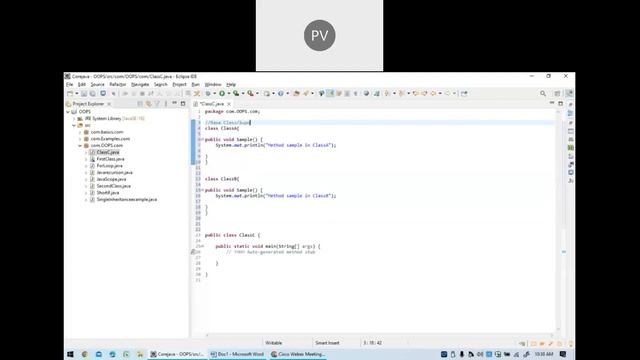Open the Navigate menu

140,84
